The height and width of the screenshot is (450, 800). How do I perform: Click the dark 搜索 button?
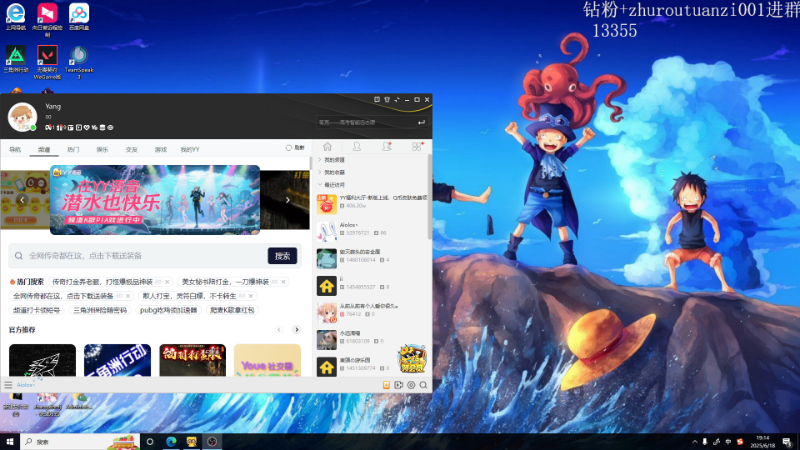[282, 256]
